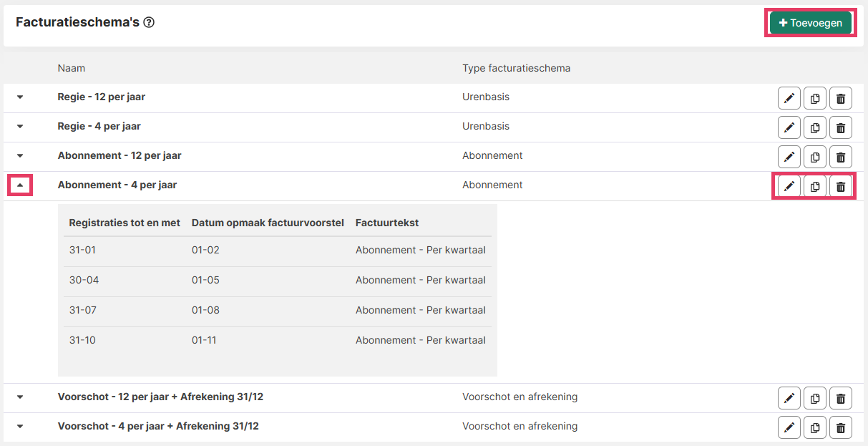Collapse the 'Abonnement - 4 per jaar' row

pyautogui.click(x=20, y=185)
